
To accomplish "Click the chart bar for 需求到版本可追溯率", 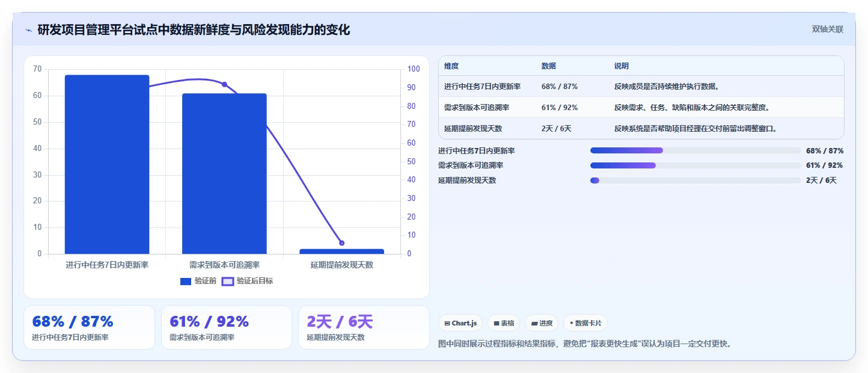I will click(224, 173).
